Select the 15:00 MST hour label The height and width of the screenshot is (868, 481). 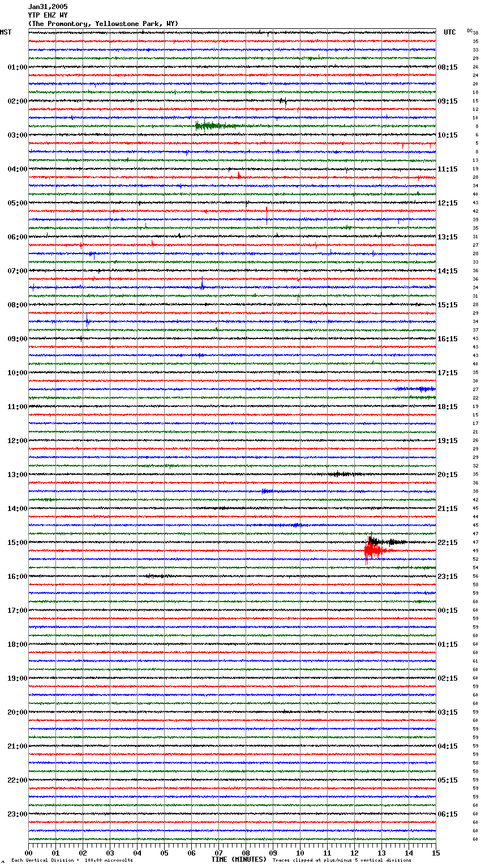point(18,543)
